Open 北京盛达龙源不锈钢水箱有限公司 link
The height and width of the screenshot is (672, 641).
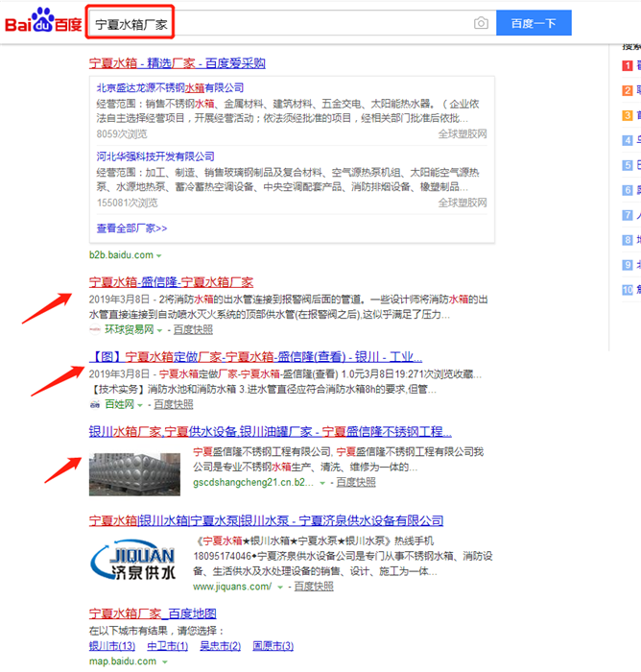[170, 88]
